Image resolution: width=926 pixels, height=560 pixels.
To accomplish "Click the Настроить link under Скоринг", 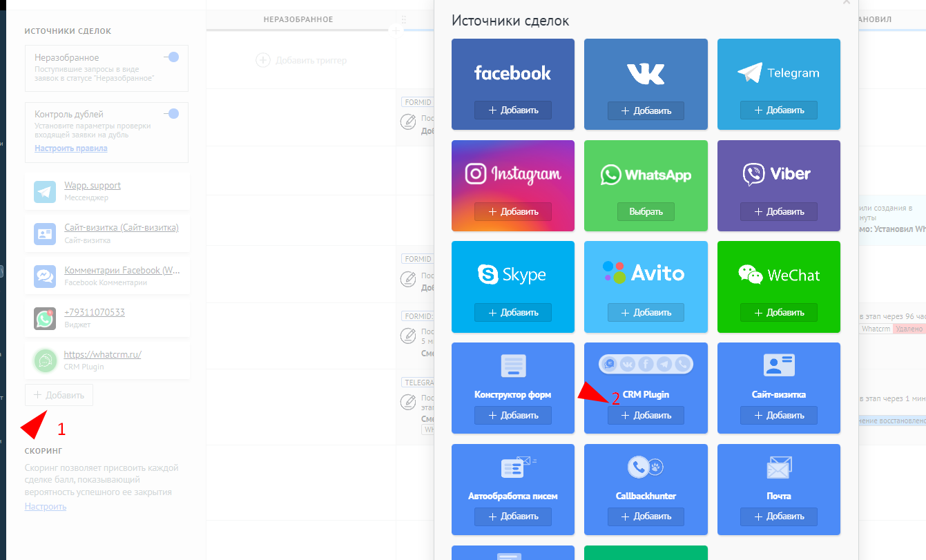I will (x=46, y=506).
